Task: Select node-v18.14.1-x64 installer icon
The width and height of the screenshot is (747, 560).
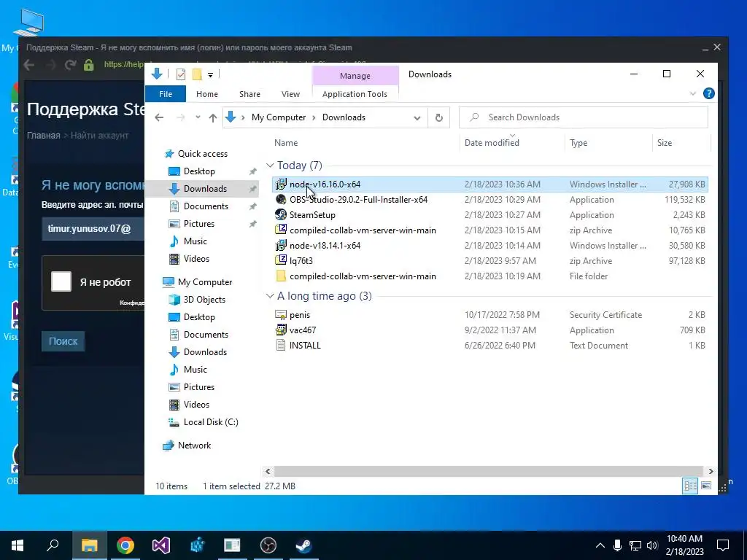Action: tap(281, 245)
